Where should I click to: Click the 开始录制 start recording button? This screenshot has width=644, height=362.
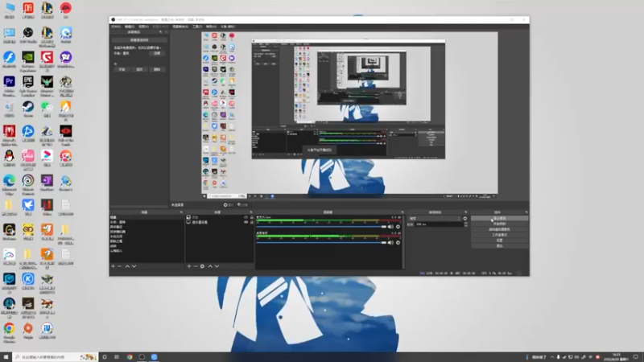point(499,224)
